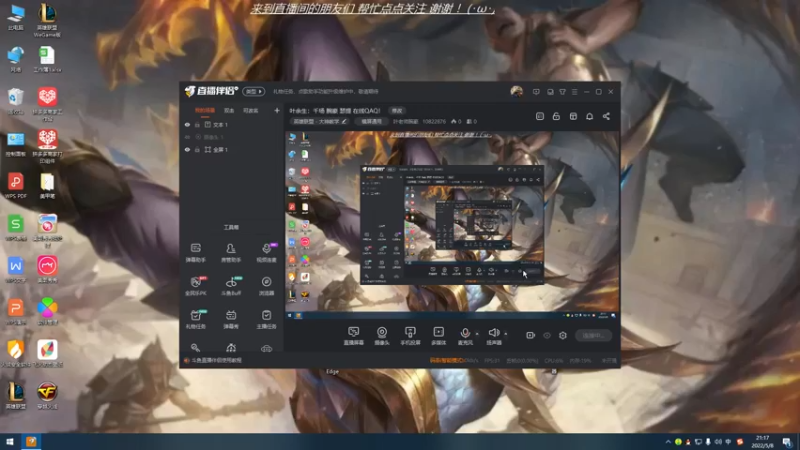The width and height of the screenshot is (800, 450).
Task: Add the 手机投屏 phone cast source
Action: tap(410, 336)
